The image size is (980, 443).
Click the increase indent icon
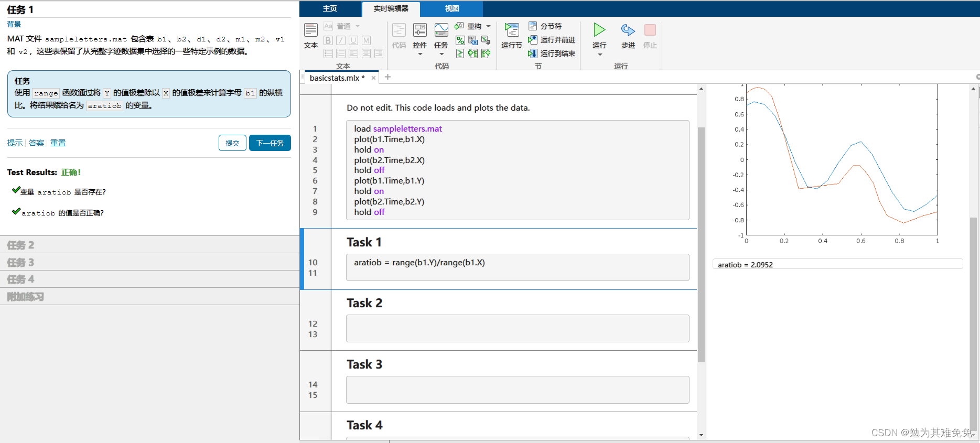[473, 53]
